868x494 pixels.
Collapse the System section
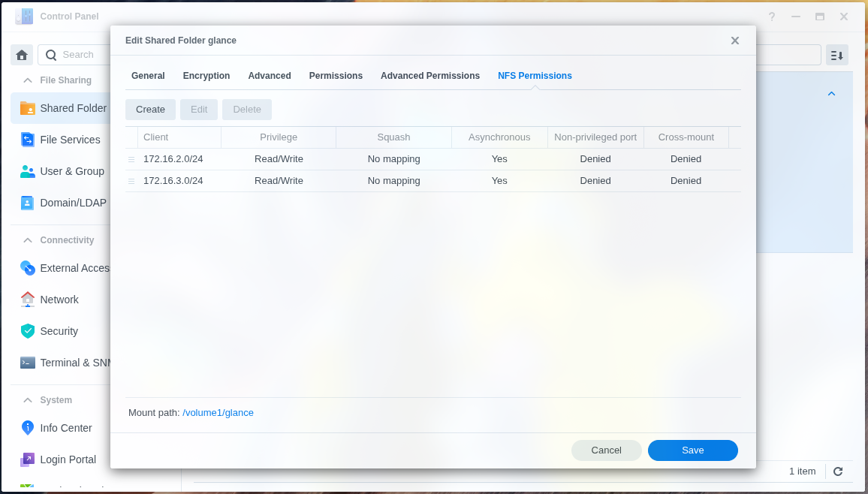click(x=27, y=400)
